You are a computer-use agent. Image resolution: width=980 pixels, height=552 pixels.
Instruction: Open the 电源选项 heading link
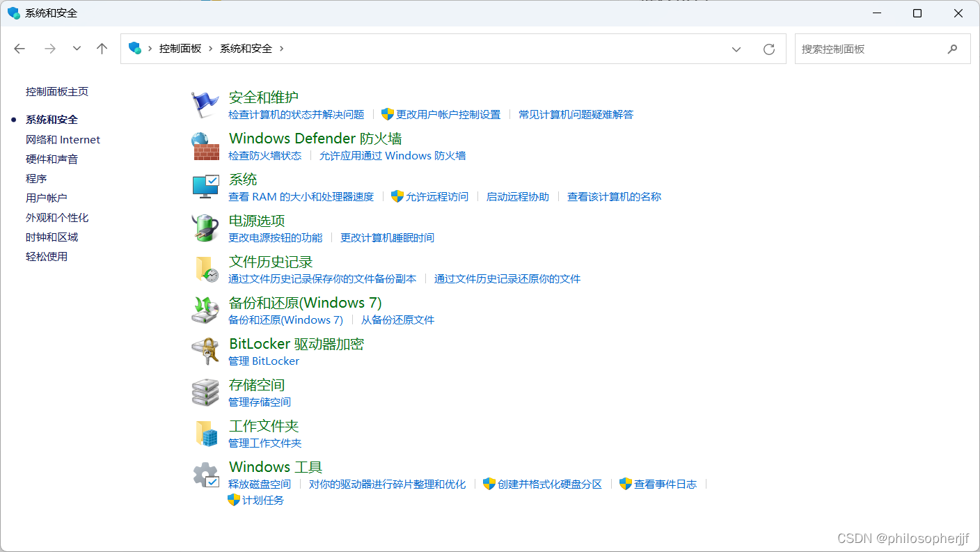257,221
